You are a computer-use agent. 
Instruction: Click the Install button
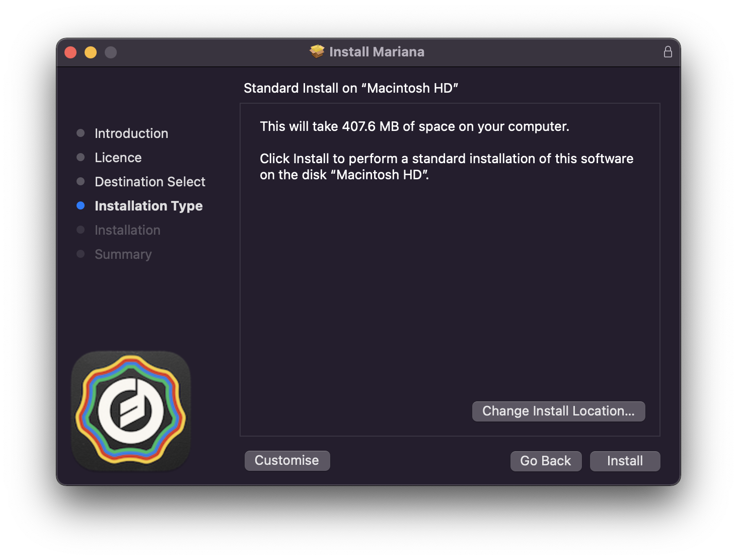[625, 461]
